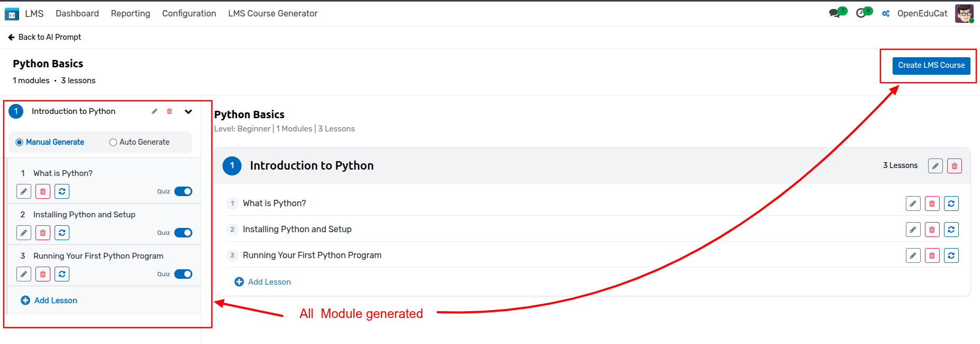Open the activities clock icon in top bar
The height and width of the screenshot is (344, 980).
[861, 13]
